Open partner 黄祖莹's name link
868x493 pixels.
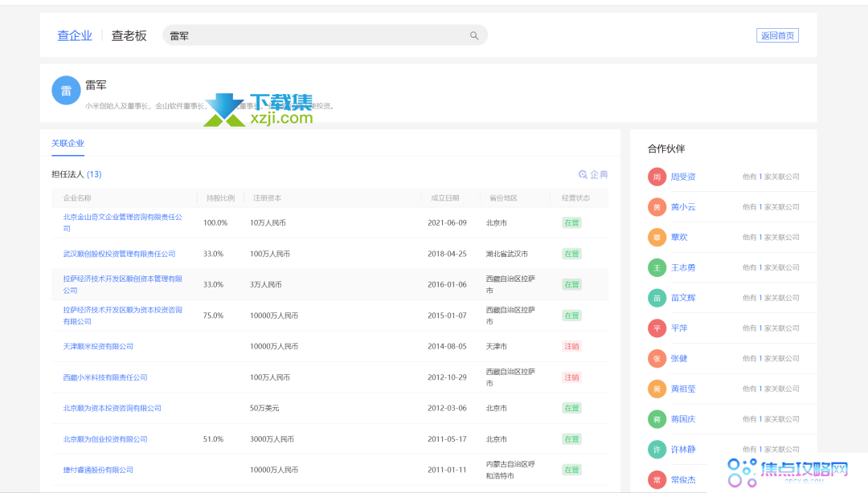click(x=683, y=389)
